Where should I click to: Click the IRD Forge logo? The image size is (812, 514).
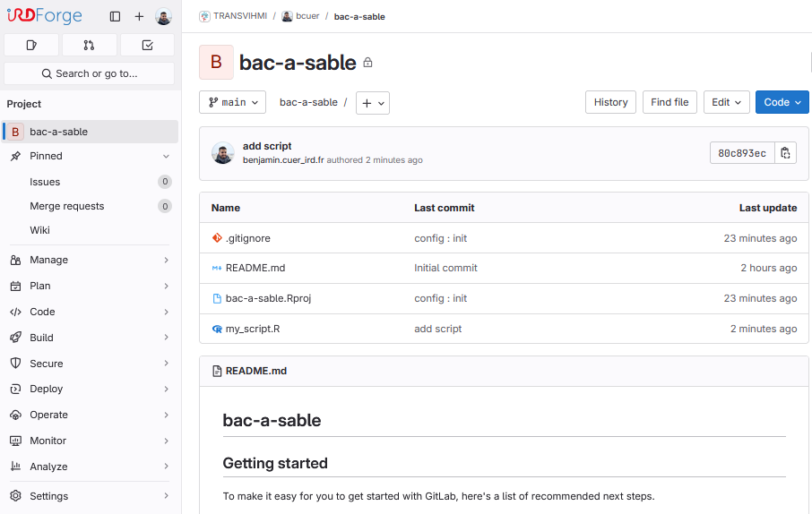pos(45,17)
